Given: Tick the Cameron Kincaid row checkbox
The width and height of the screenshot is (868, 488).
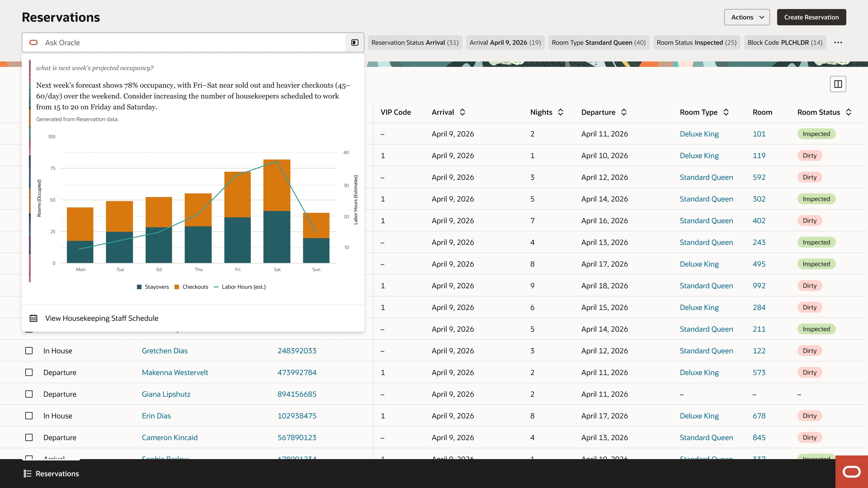Looking at the screenshot, I should coord(29,437).
